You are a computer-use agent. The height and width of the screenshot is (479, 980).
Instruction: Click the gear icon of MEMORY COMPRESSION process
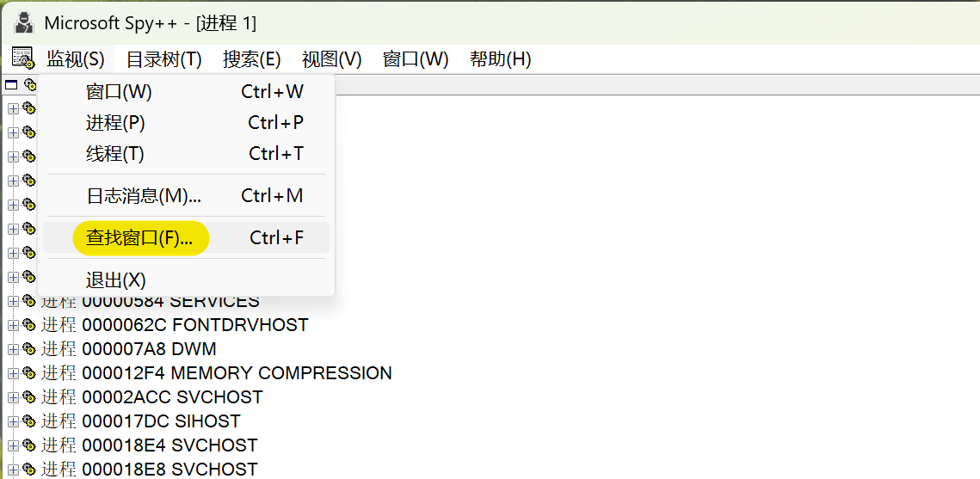pos(29,373)
